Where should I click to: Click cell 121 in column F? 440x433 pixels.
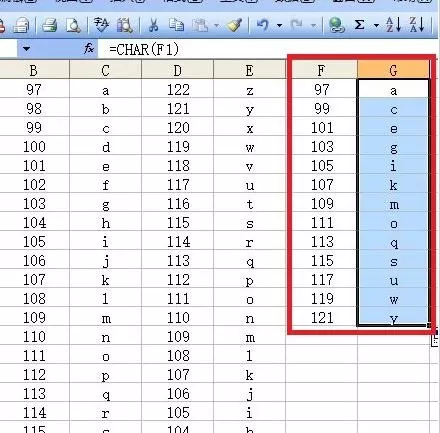[322, 317]
